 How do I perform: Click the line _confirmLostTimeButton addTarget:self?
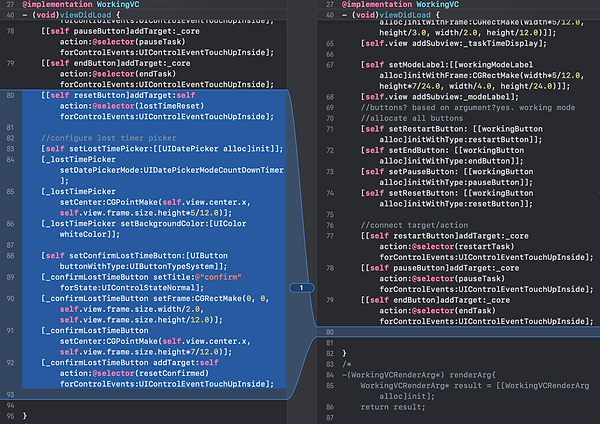click(130, 363)
